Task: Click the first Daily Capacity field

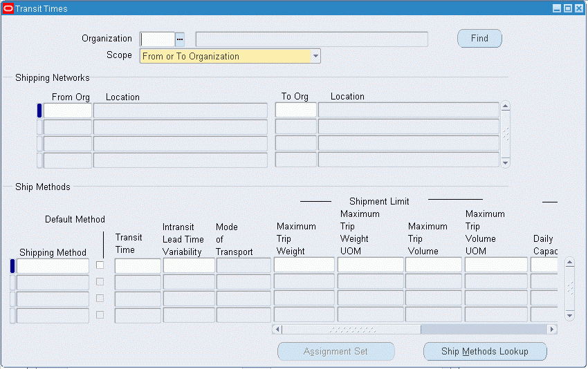Action: point(544,265)
